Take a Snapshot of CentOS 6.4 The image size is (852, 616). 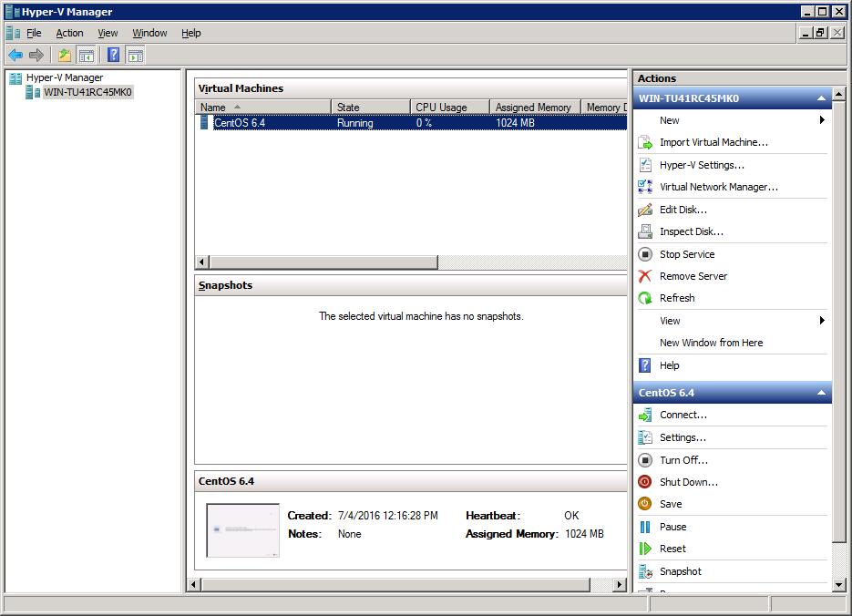[x=683, y=571]
